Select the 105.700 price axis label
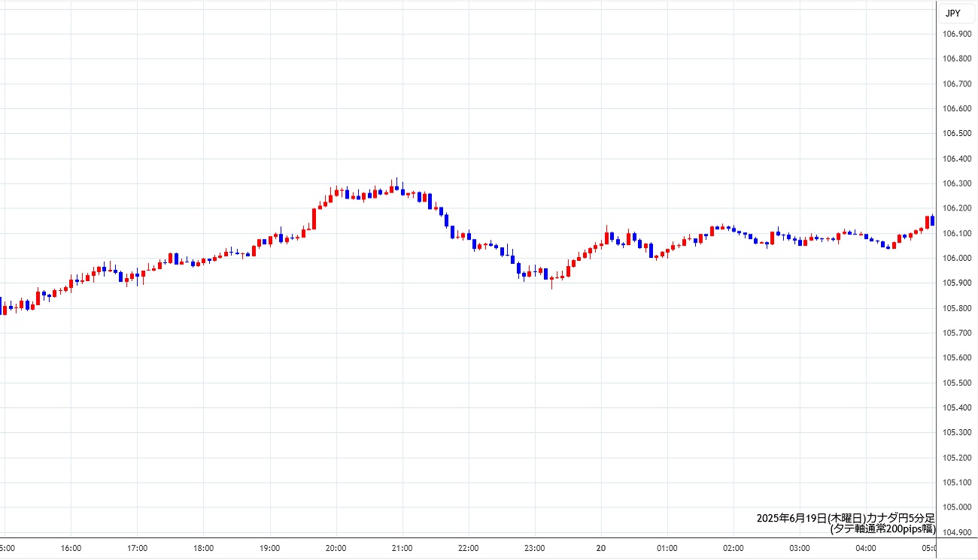978x560 pixels. (957, 333)
